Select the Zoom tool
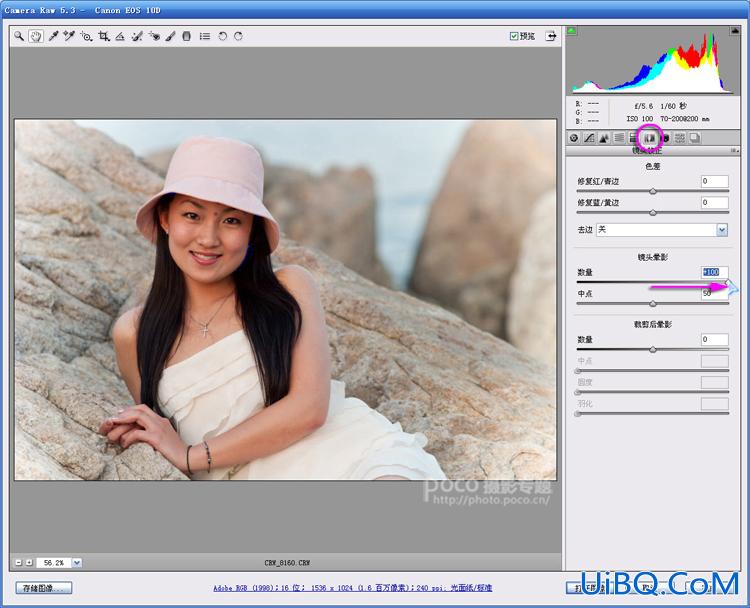Image resolution: width=750 pixels, height=608 pixels. point(19,36)
